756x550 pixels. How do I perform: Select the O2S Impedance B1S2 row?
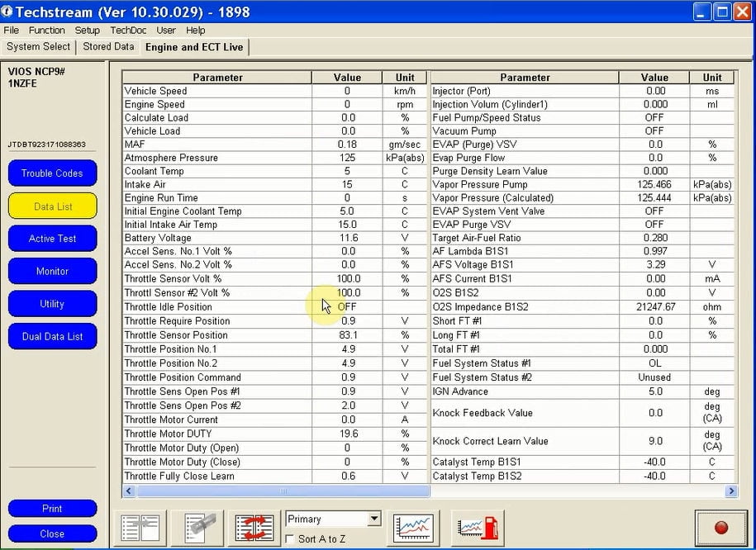582,307
